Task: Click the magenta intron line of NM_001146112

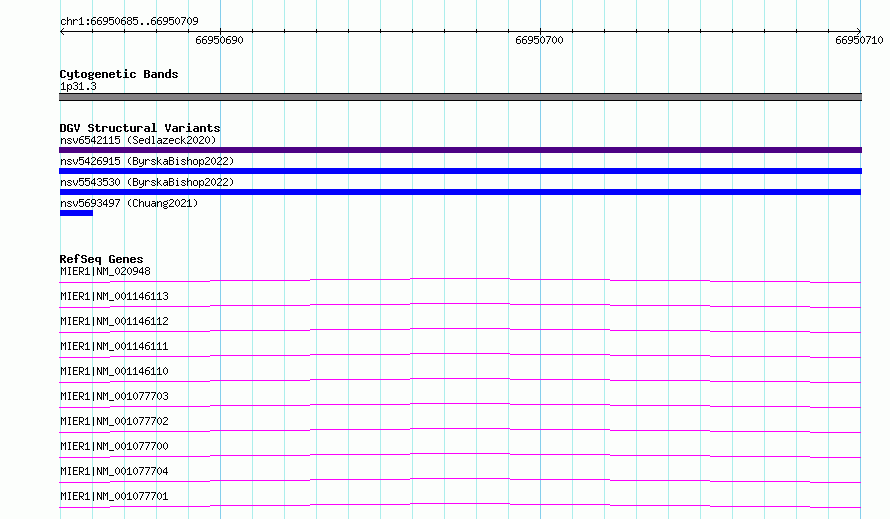Action: tap(460, 329)
